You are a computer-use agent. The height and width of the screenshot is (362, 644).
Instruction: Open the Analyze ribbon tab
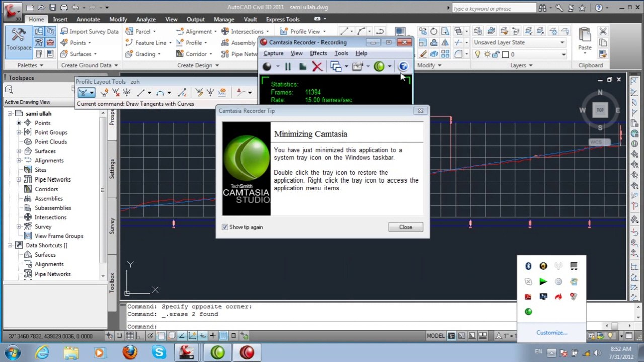coord(146,19)
